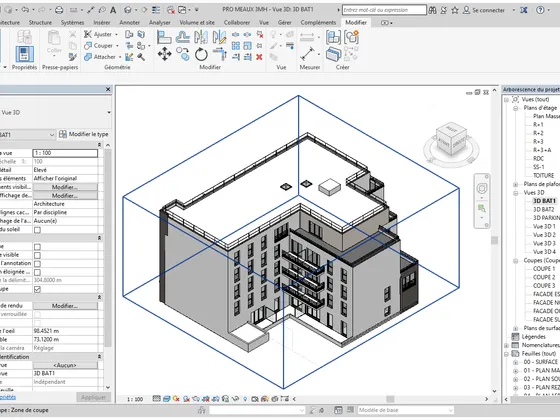Select the Move (Déplacer) tool

coord(164,54)
